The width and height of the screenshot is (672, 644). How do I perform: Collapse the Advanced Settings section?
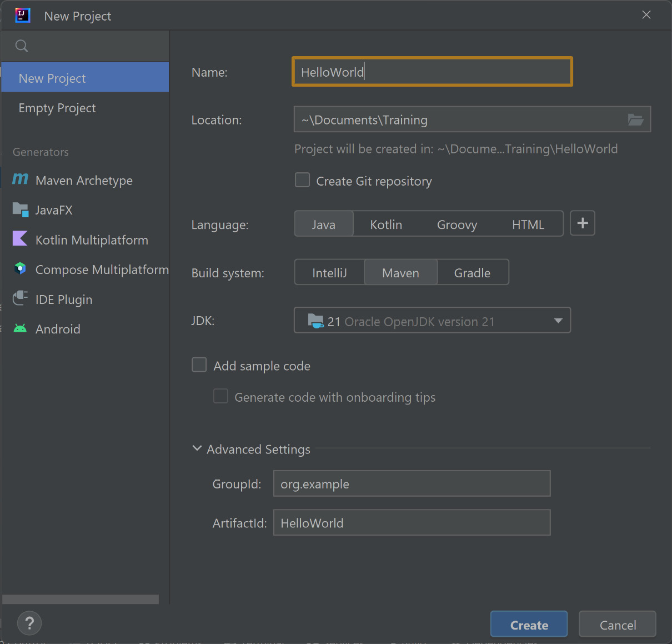click(197, 448)
